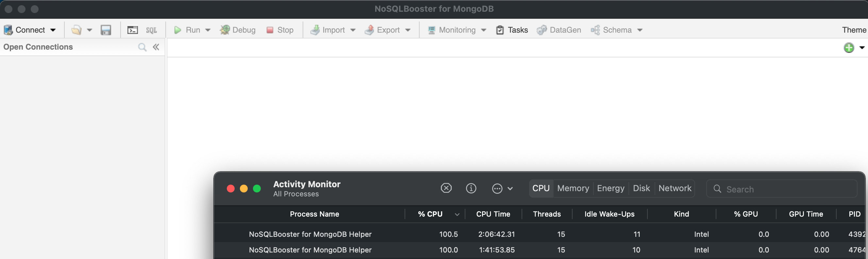Switch to the Energy tab
868x259 pixels.
(610, 188)
